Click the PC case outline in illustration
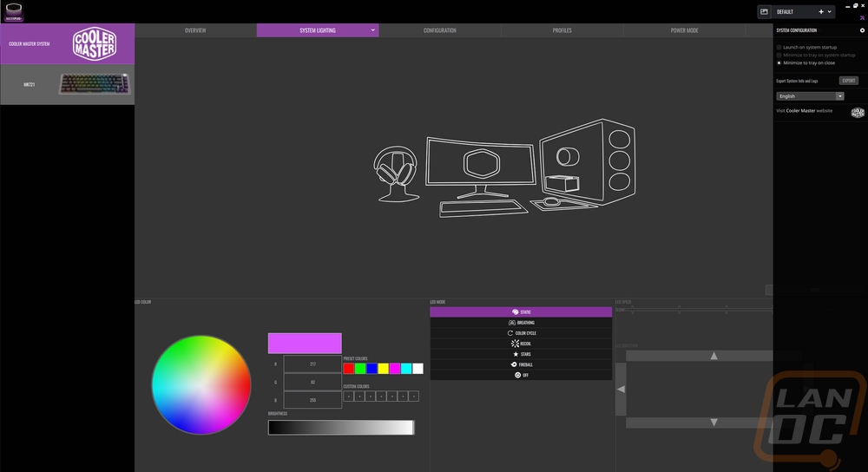 (x=588, y=161)
